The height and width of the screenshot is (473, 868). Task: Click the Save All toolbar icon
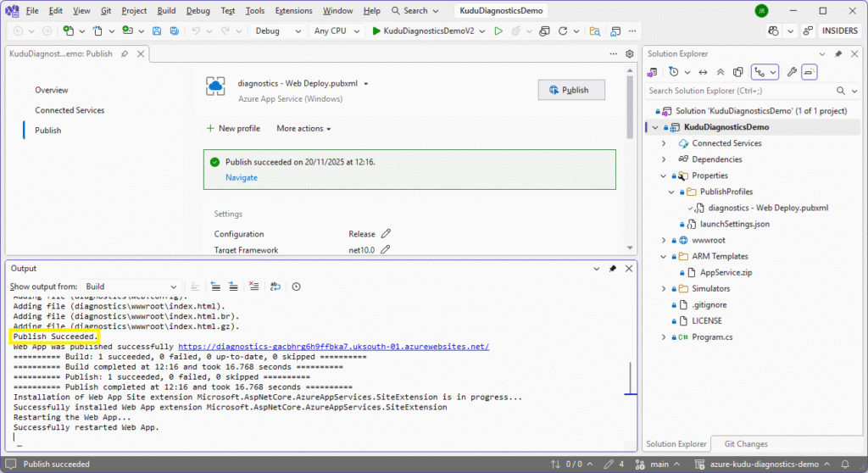(175, 31)
